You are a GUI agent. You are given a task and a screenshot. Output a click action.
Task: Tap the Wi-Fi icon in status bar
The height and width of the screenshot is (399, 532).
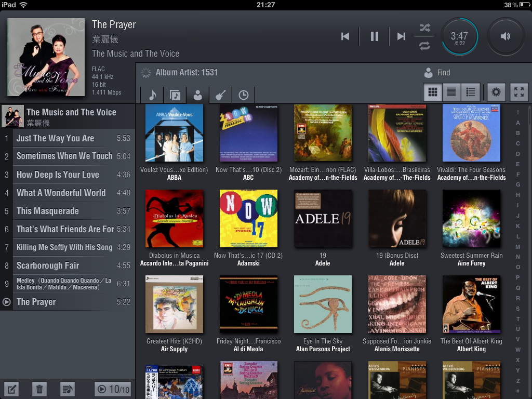[x=23, y=5]
